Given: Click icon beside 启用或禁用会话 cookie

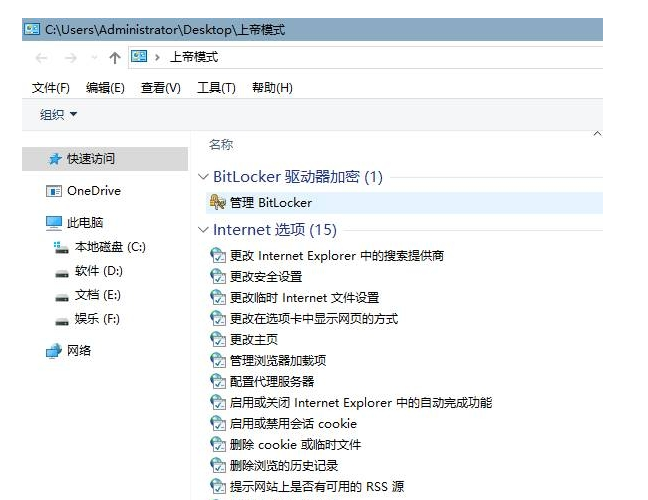Looking at the screenshot, I should pyautogui.click(x=218, y=424).
